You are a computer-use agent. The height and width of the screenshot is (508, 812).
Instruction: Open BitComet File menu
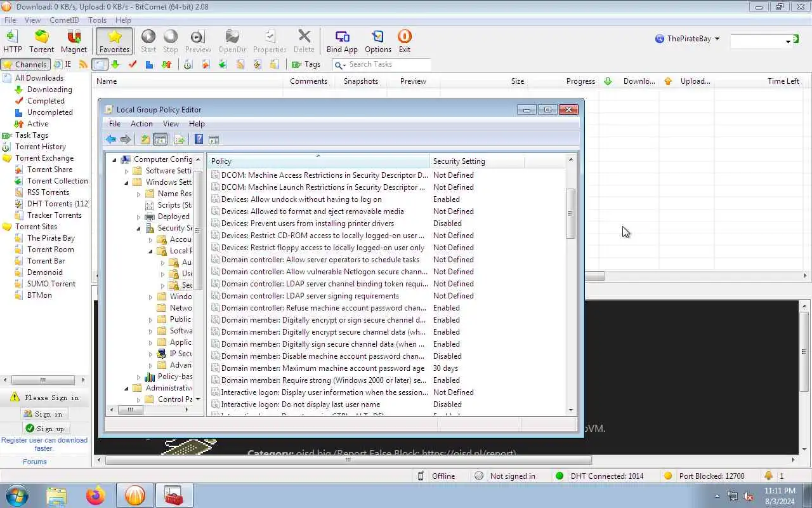(10, 20)
